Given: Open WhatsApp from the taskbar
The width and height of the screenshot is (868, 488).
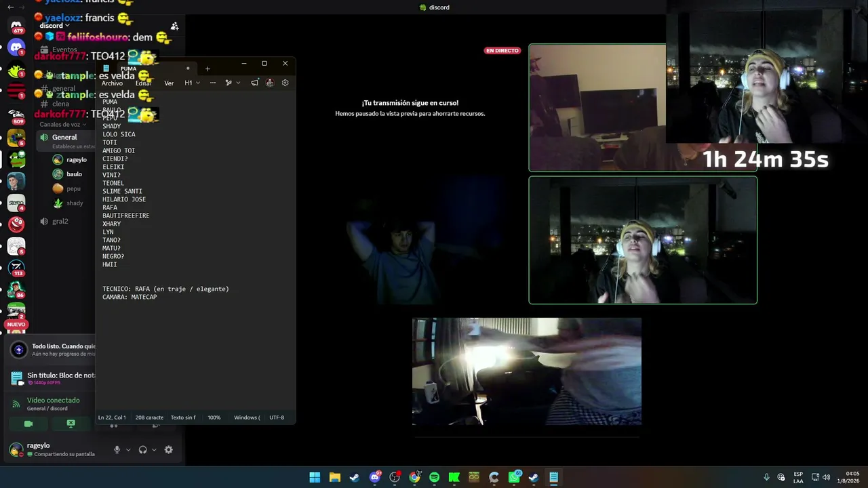Looking at the screenshot, I should pyautogui.click(x=514, y=477).
